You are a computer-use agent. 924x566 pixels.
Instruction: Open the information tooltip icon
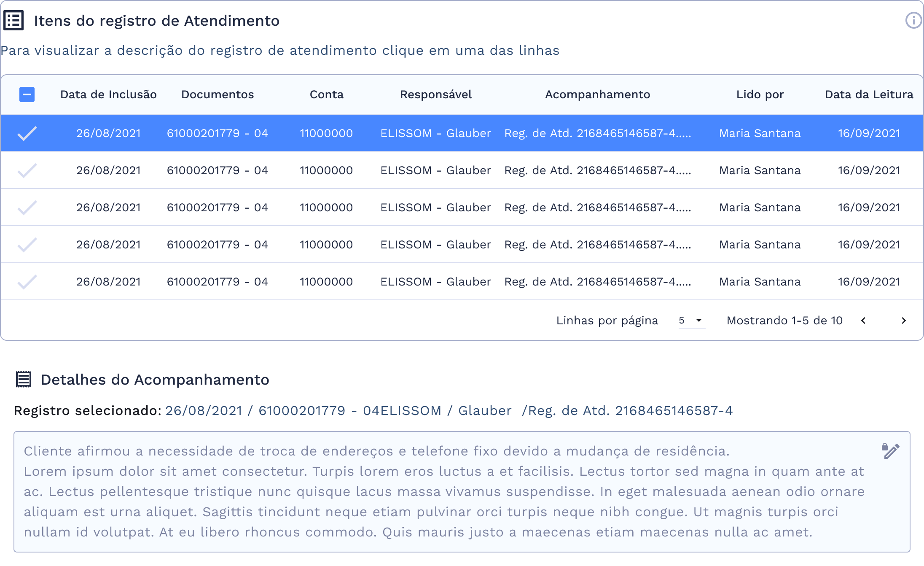(913, 20)
